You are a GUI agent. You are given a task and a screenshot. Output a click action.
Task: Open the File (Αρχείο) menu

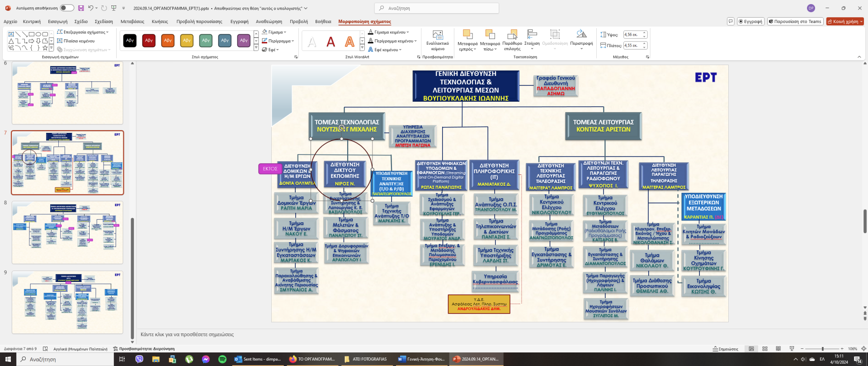tap(10, 21)
